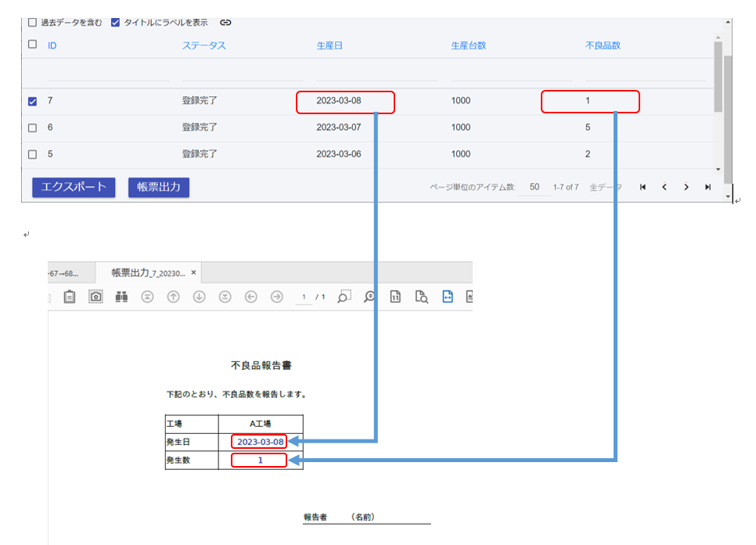Click the table's vertical scrollbar
This screenshot has width=756, height=545.
[718, 78]
